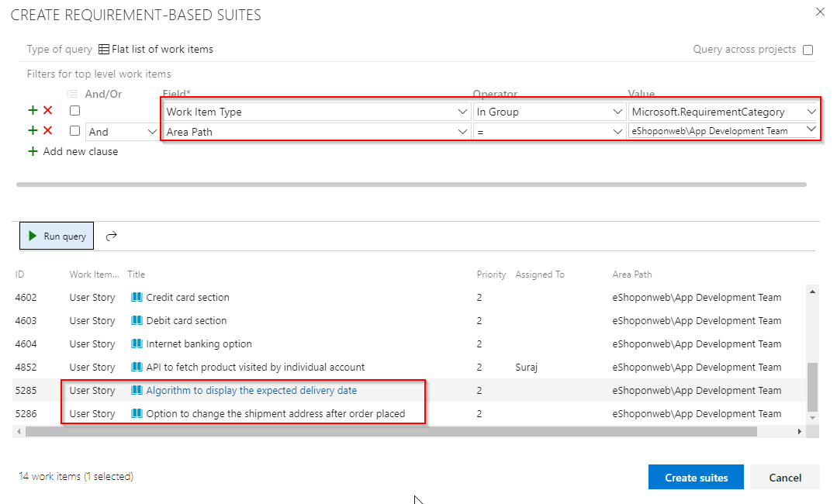Open the Algorithm to display expected delivery date link
The height and width of the screenshot is (504, 837).
point(251,390)
